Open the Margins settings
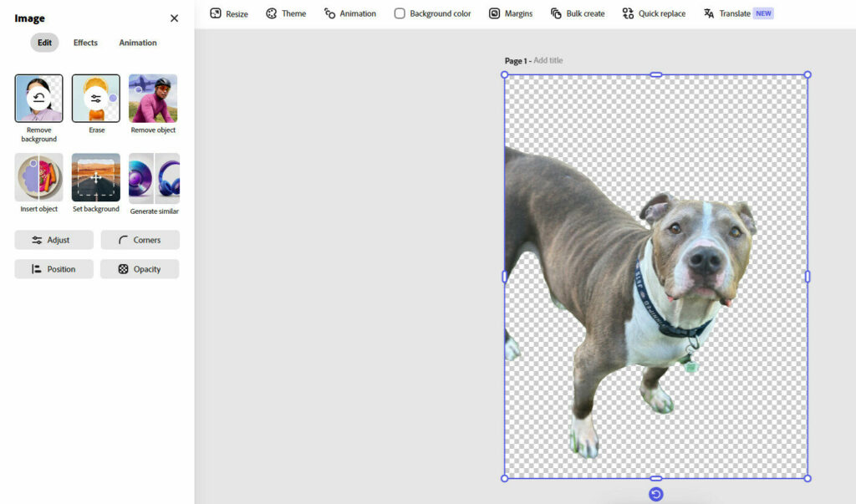This screenshot has width=856, height=504. click(512, 13)
